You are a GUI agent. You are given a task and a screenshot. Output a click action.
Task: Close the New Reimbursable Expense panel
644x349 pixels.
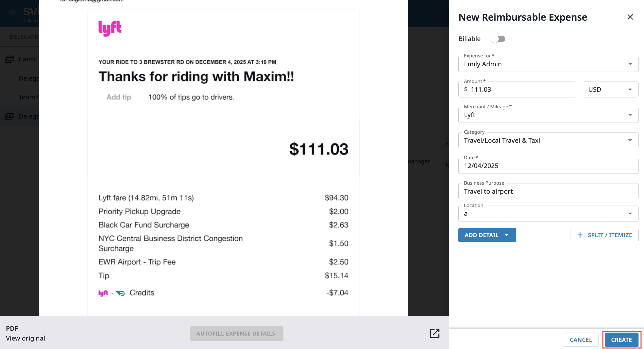(x=630, y=17)
